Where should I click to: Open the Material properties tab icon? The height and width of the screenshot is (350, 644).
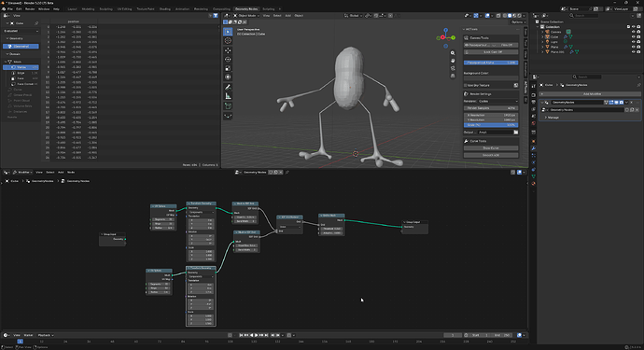click(x=534, y=184)
